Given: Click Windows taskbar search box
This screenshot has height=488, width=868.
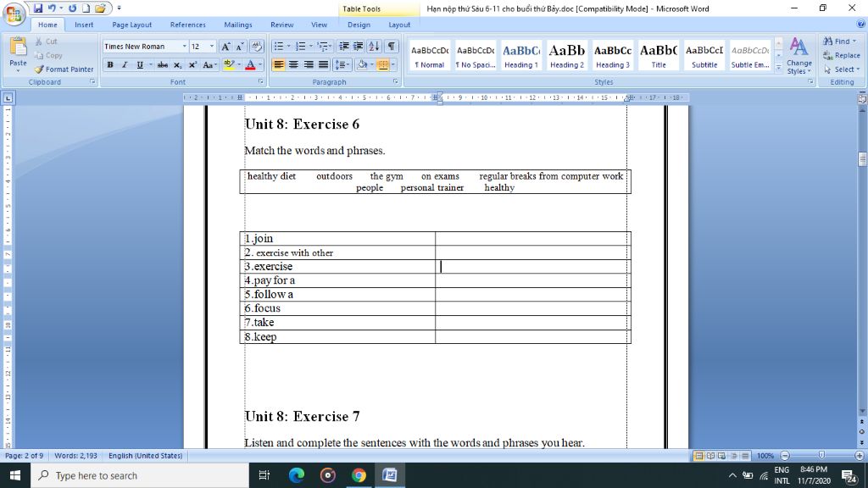Looking at the screenshot, I should [140, 475].
